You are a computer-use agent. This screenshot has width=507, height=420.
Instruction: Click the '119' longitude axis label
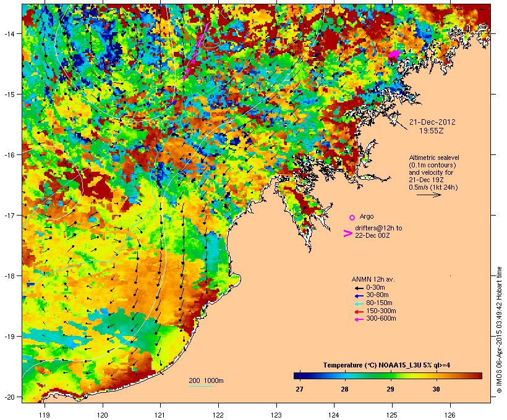(45, 415)
